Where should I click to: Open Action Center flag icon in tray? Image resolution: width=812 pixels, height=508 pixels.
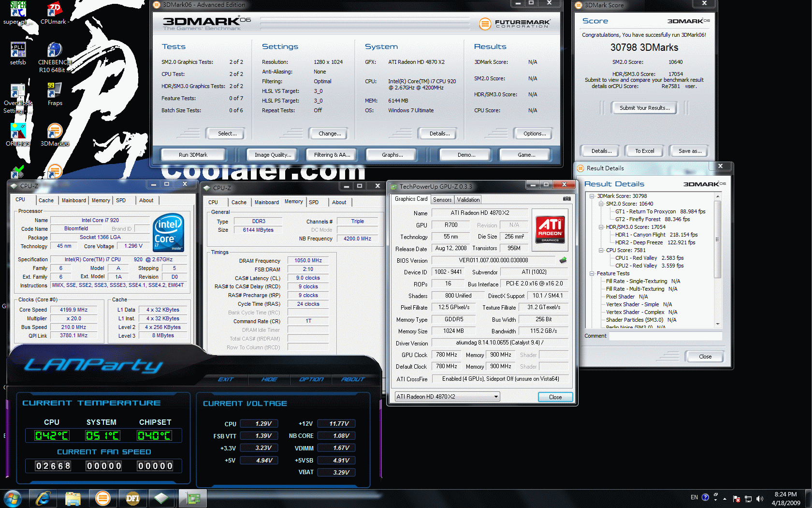737,499
